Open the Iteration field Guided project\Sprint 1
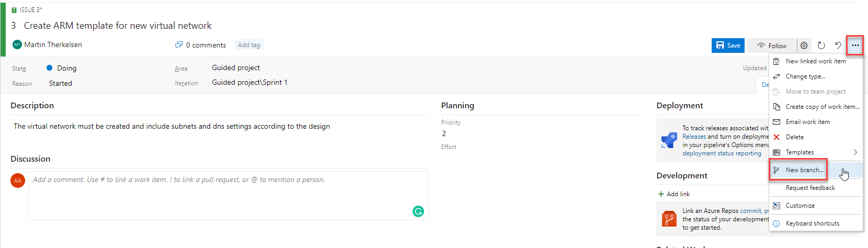868x248 pixels. [x=249, y=82]
